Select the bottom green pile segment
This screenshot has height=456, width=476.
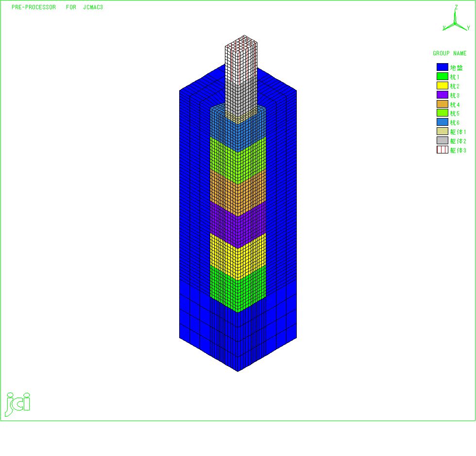(x=238, y=288)
